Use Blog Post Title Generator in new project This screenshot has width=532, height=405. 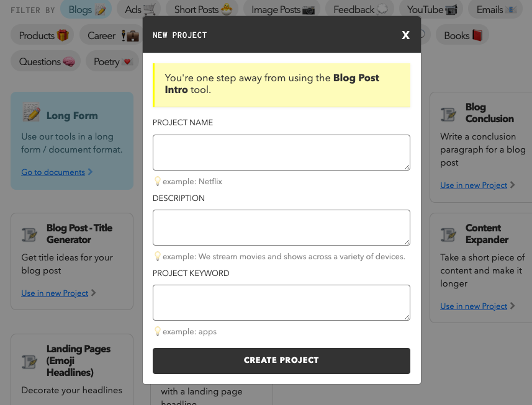point(55,293)
